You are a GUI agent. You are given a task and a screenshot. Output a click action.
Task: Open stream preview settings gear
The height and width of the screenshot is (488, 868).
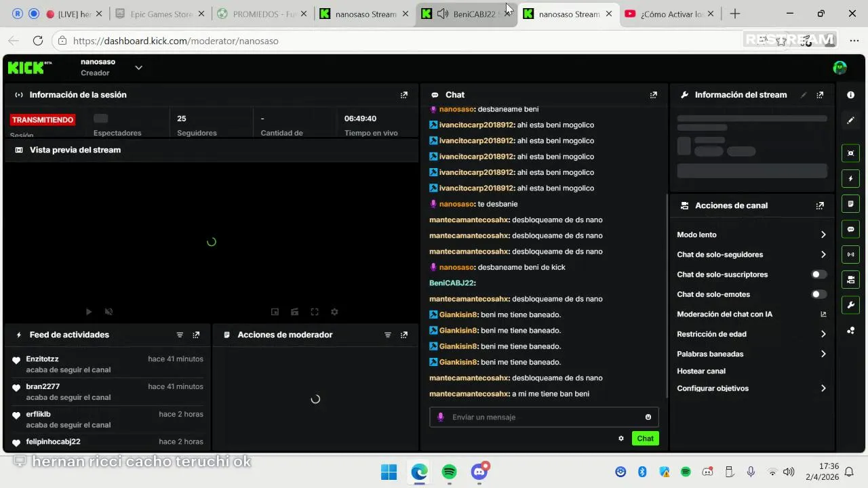(x=334, y=312)
